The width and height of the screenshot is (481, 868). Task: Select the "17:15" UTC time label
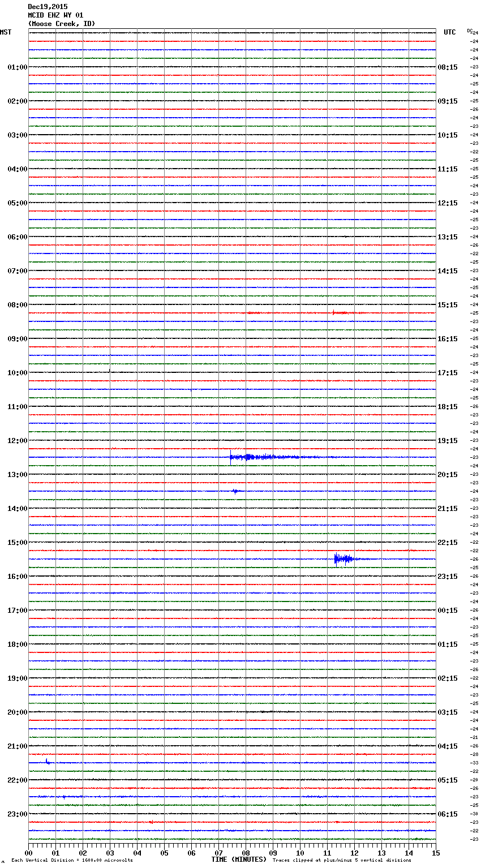(x=448, y=373)
